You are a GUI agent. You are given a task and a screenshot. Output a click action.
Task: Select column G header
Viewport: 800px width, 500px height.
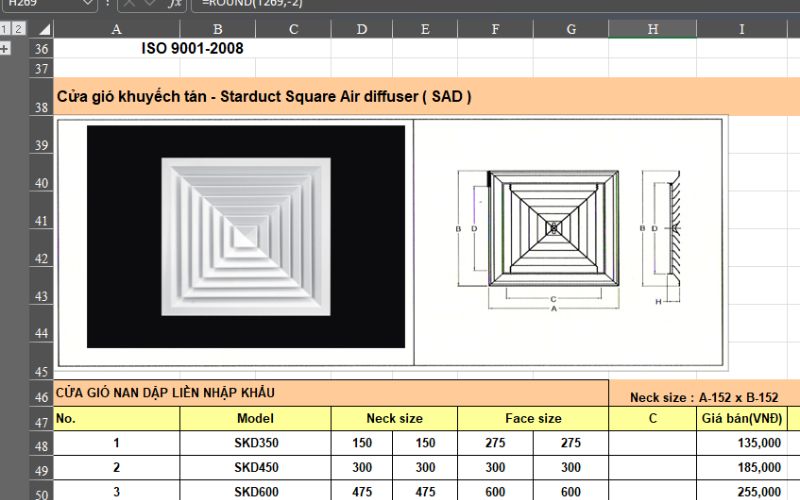571,29
